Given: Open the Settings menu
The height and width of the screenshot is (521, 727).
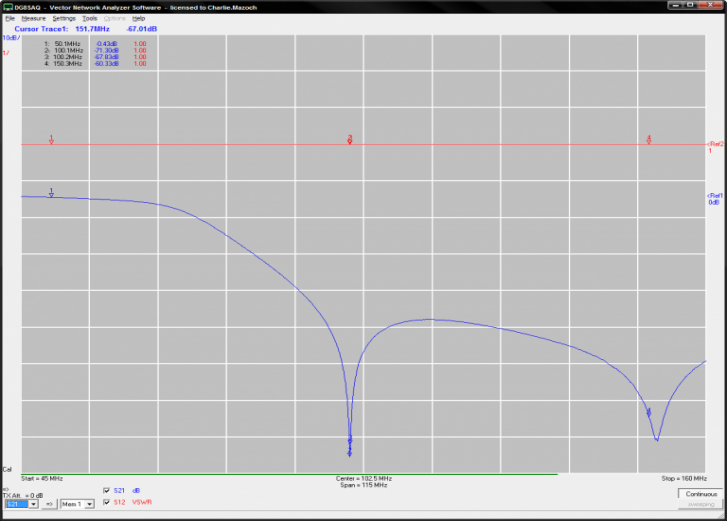Looking at the screenshot, I should pyautogui.click(x=64, y=18).
